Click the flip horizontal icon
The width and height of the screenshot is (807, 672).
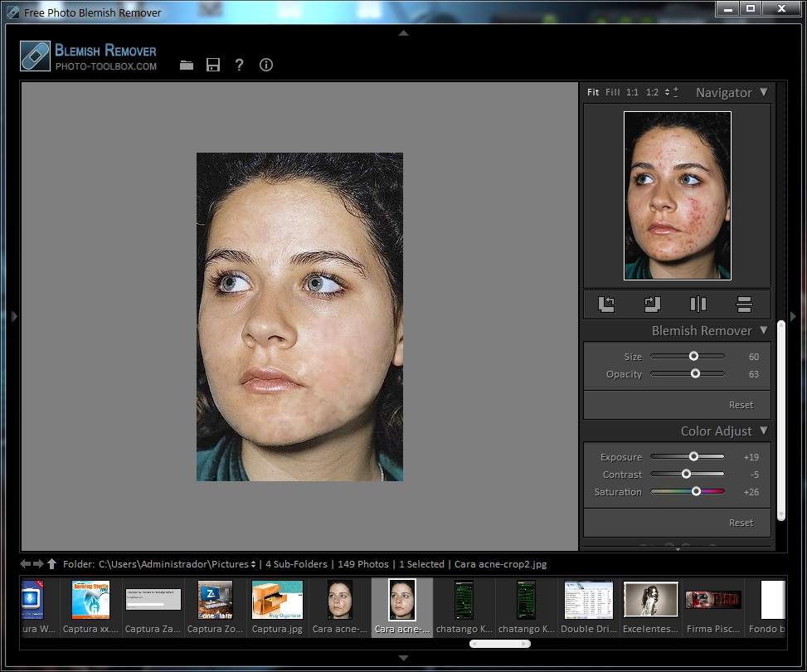click(698, 304)
